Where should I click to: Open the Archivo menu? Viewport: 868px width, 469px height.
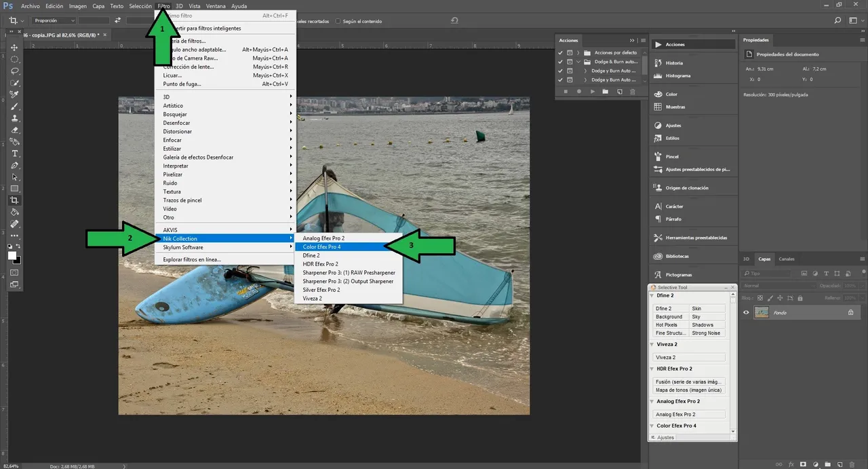pyautogui.click(x=31, y=6)
